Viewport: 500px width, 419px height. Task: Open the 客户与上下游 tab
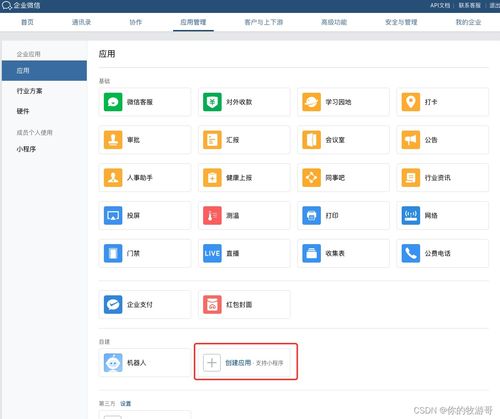tap(264, 22)
